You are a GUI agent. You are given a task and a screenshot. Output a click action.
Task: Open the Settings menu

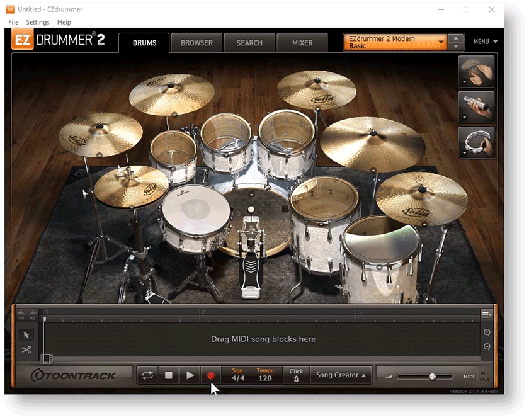[37, 22]
